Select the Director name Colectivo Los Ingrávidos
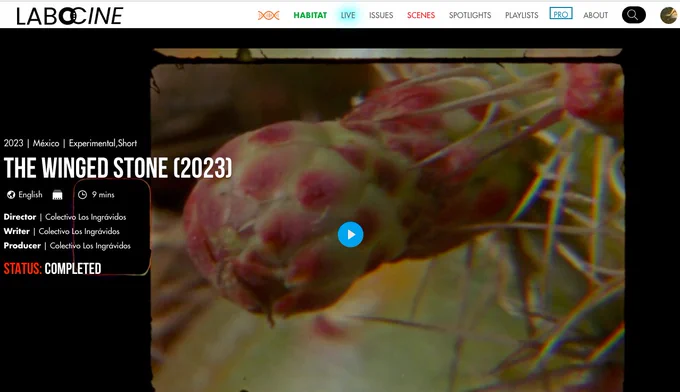This screenshot has height=392, width=680. [x=85, y=217]
